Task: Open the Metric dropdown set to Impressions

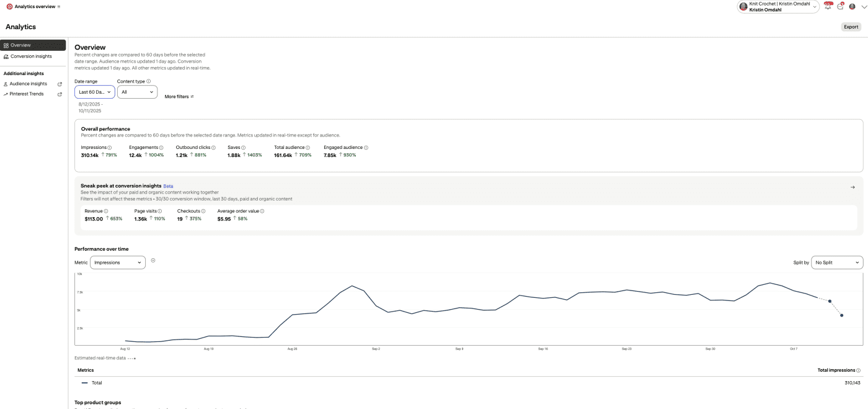Action: (118, 263)
